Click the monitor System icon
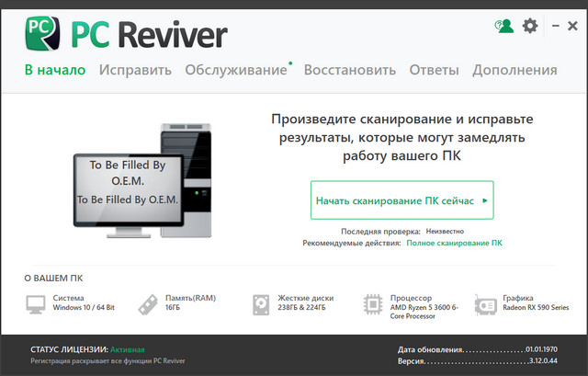This screenshot has height=376, width=588. 36,304
